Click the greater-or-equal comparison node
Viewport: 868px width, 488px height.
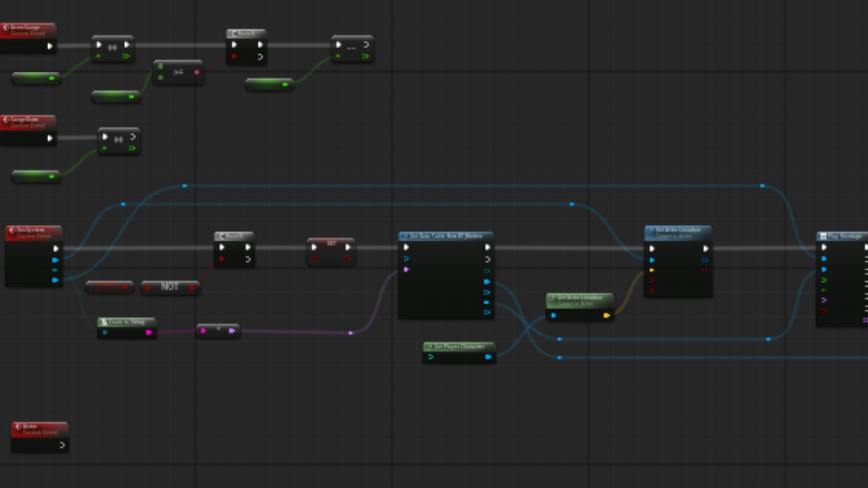178,72
